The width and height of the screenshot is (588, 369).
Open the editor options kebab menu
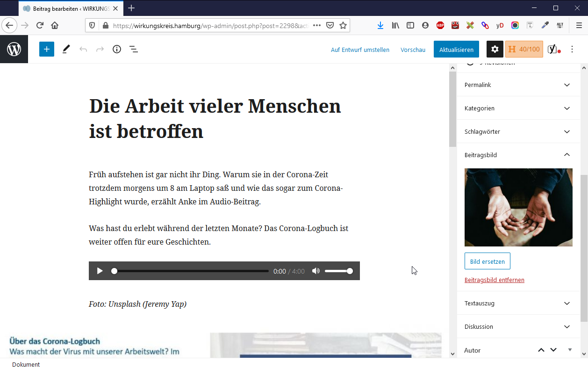tap(572, 49)
